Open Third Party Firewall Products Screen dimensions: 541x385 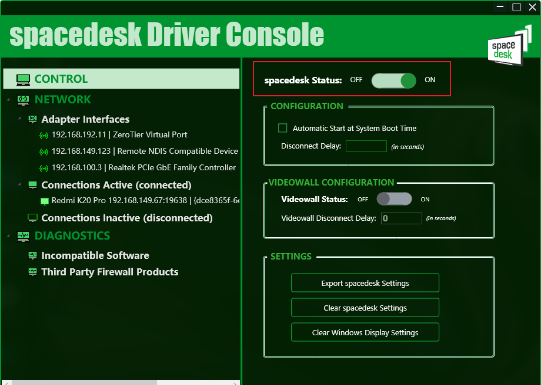point(110,272)
